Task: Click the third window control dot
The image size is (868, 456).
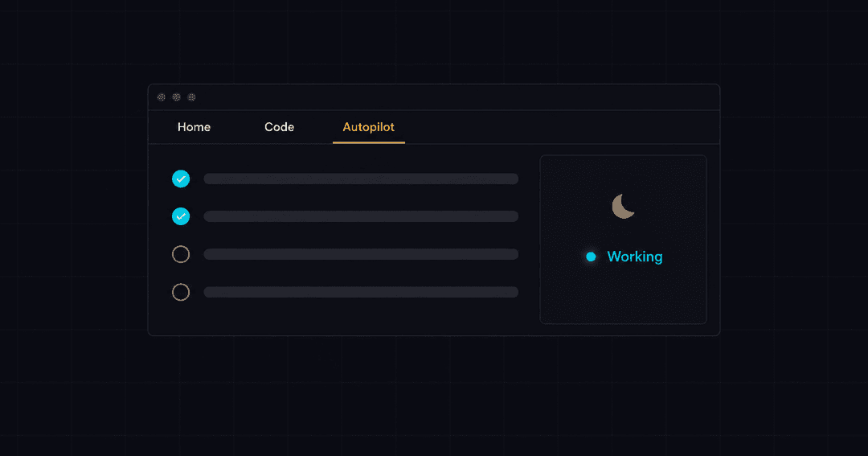Action: point(191,97)
